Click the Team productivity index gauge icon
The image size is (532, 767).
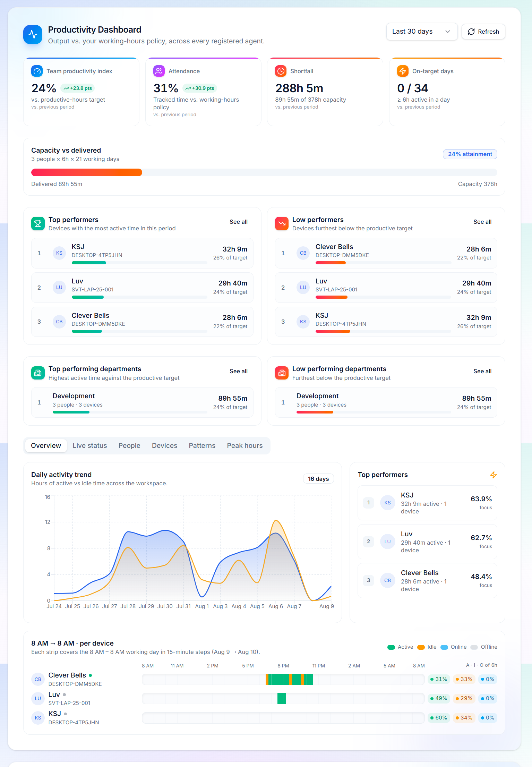click(37, 71)
